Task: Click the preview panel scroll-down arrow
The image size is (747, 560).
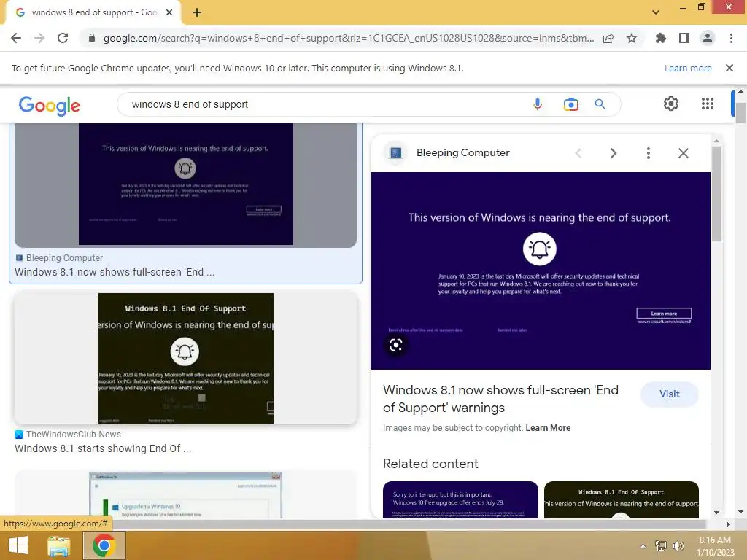Action: click(716, 513)
